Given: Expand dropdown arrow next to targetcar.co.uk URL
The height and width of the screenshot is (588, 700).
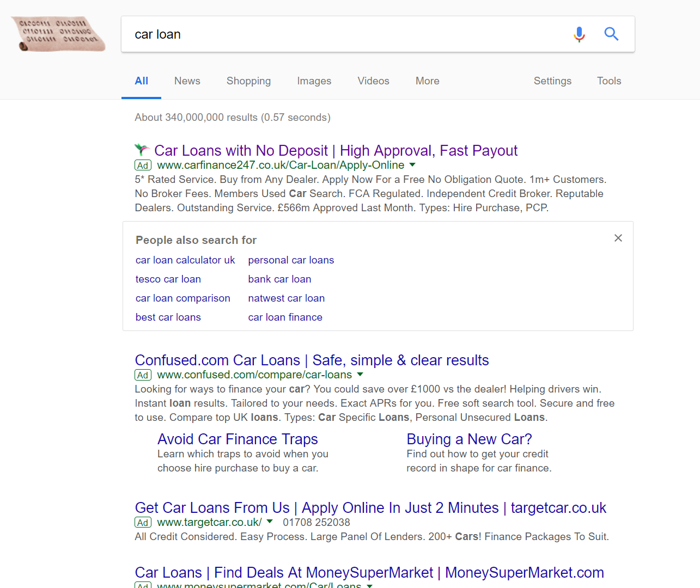Looking at the screenshot, I should 270,522.
